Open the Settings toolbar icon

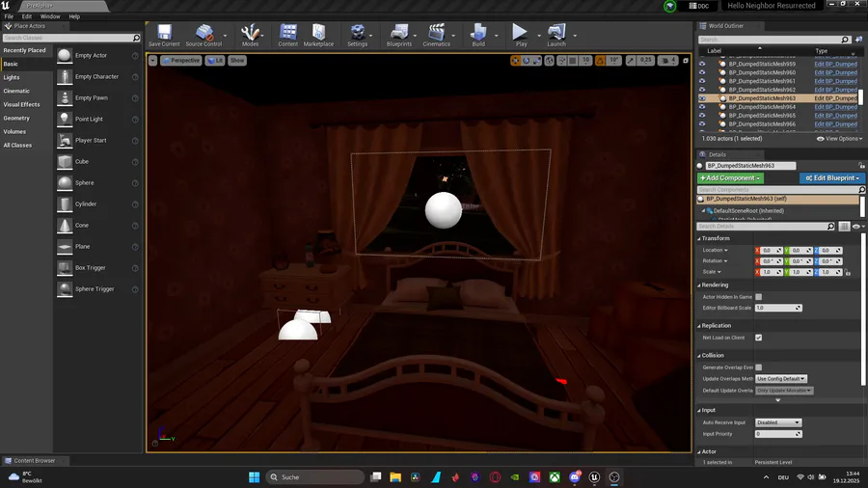(358, 35)
